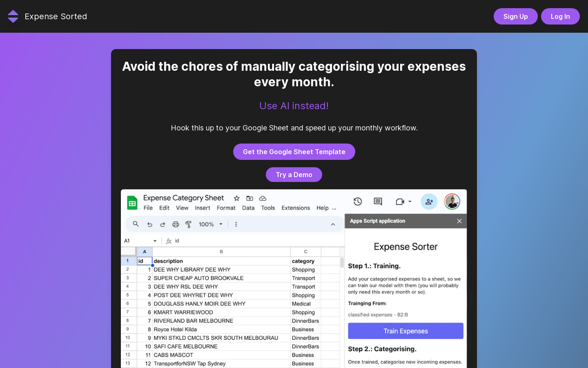Click the sheet vertical scrollbar
The width and height of the screenshot is (588, 368).
point(342,263)
